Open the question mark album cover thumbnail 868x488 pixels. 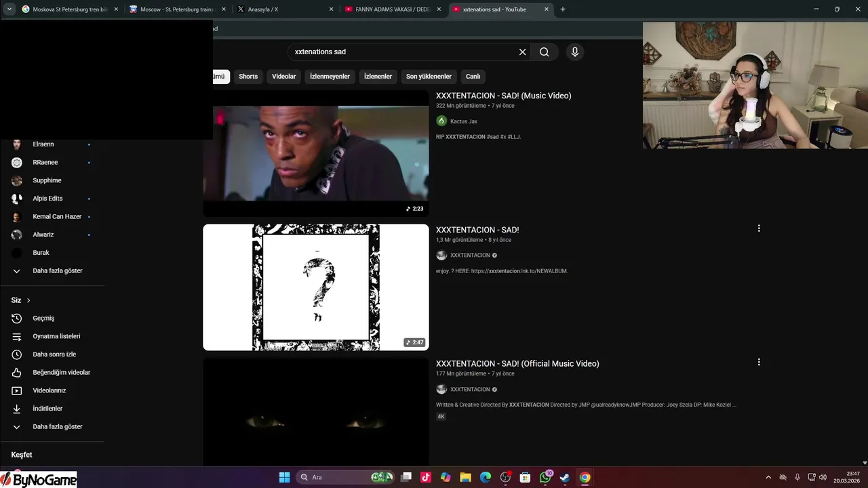316,287
